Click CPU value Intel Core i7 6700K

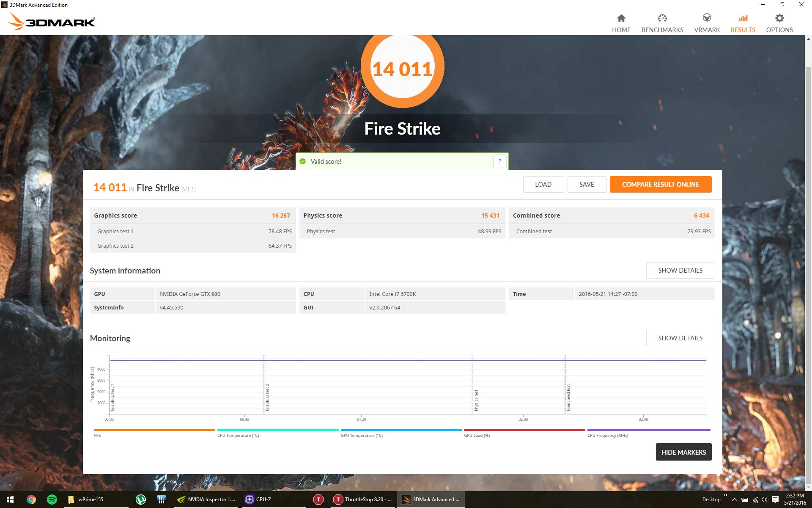click(392, 294)
